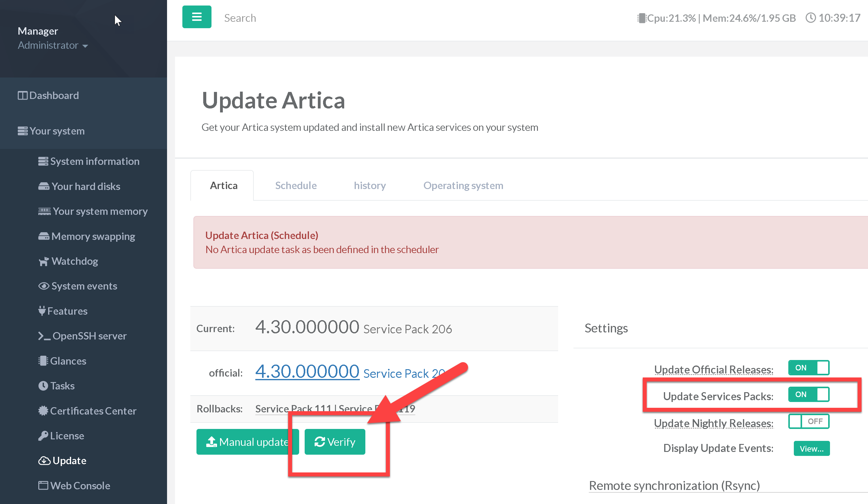Open Certificates Center via its badge icon
Viewport: 868px width, 504px height.
[43, 411]
